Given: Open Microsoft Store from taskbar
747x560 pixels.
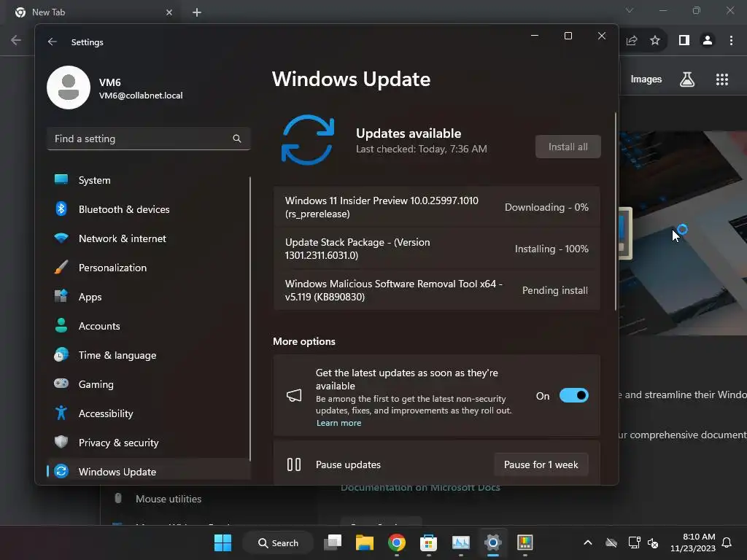Looking at the screenshot, I should [428, 542].
